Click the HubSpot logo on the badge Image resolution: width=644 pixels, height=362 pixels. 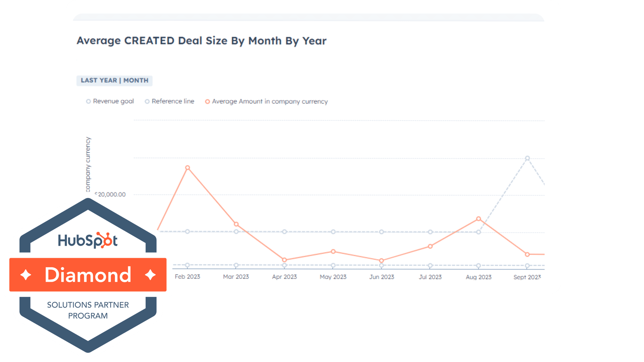point(88,240)
